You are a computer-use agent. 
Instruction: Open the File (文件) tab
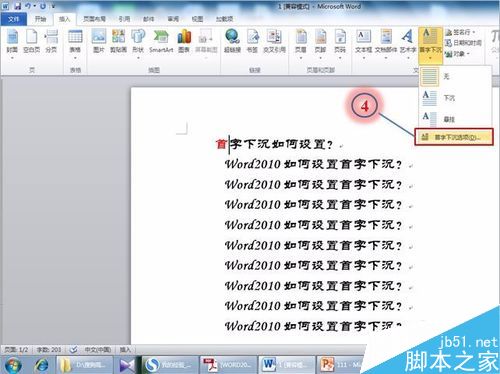(x=13, y=19)
